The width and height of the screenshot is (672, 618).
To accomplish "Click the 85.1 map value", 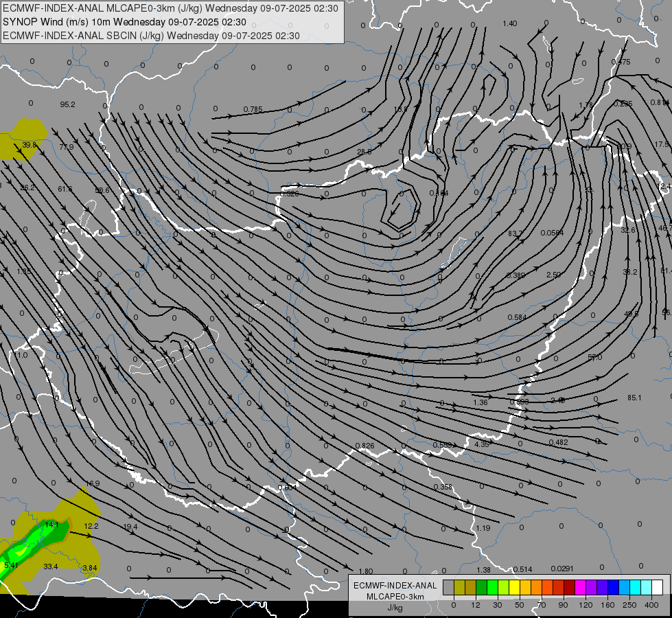I will 634,398.
